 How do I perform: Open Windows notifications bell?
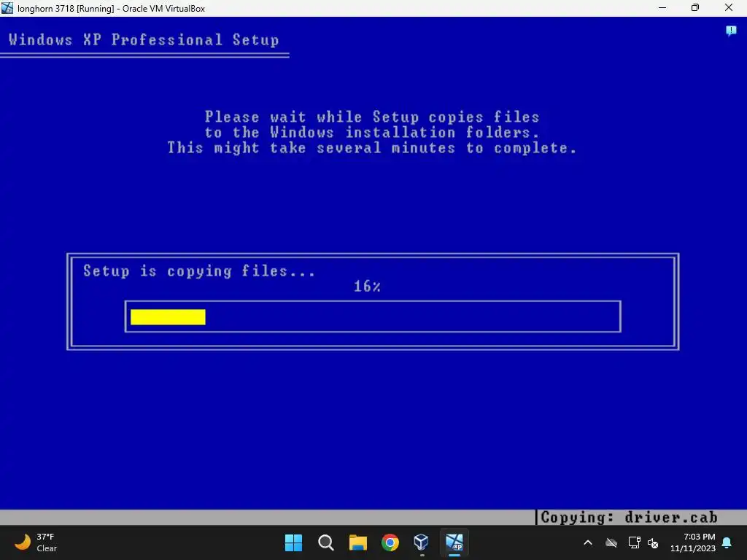click(727, 542)
